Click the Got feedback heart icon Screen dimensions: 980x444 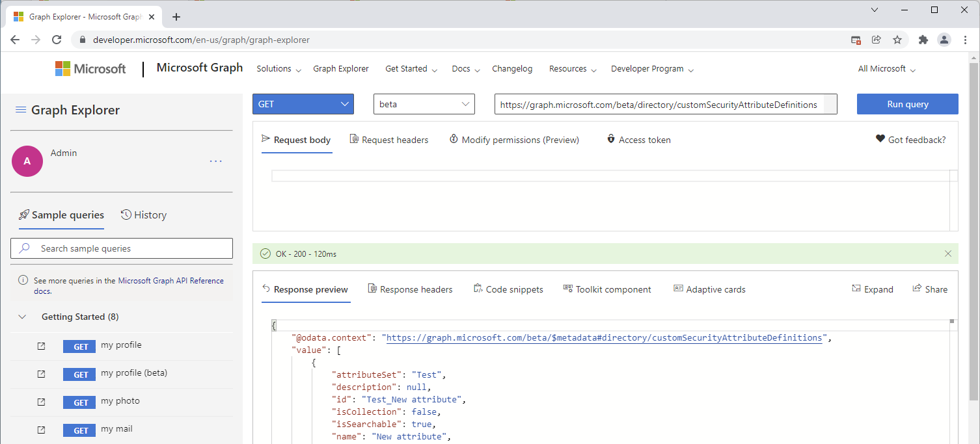coord(880,138)
